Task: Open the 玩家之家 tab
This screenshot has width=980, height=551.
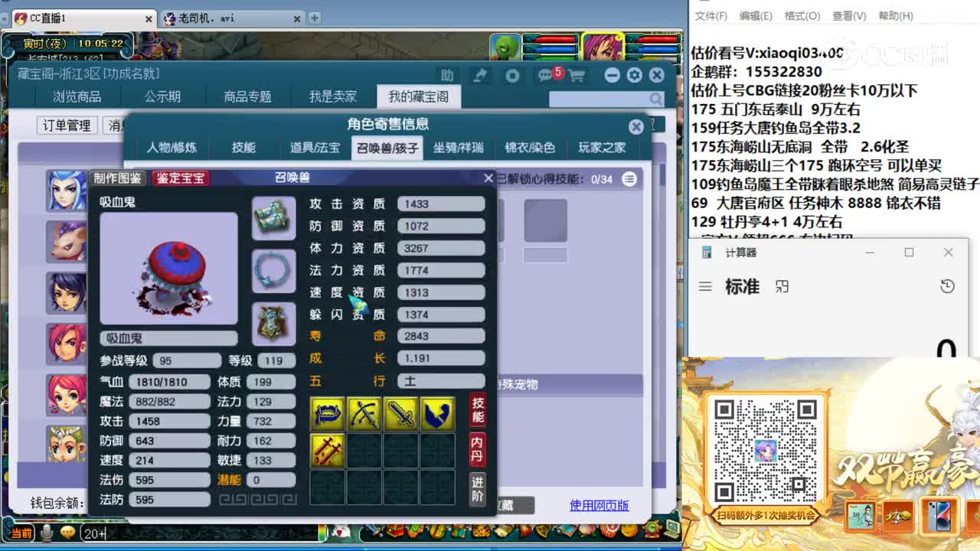Action: [x=602, y=148]
